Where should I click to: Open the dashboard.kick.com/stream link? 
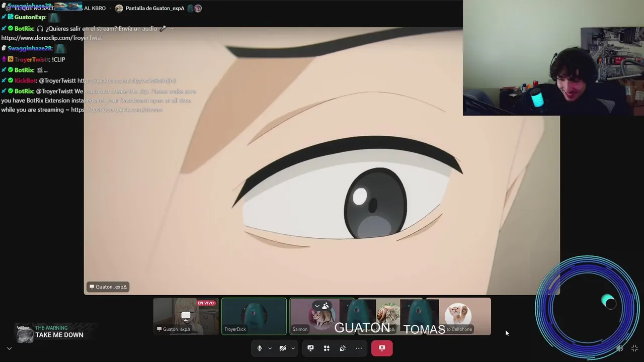pos(117,110)
